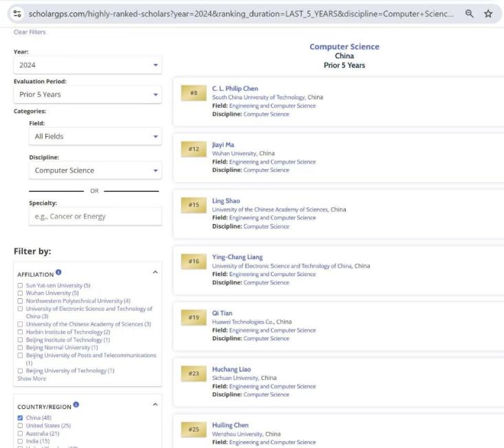This screenshot has height=448, width=504.
Task: Collapse the Country/Region filter section
Action: (155, 405)
